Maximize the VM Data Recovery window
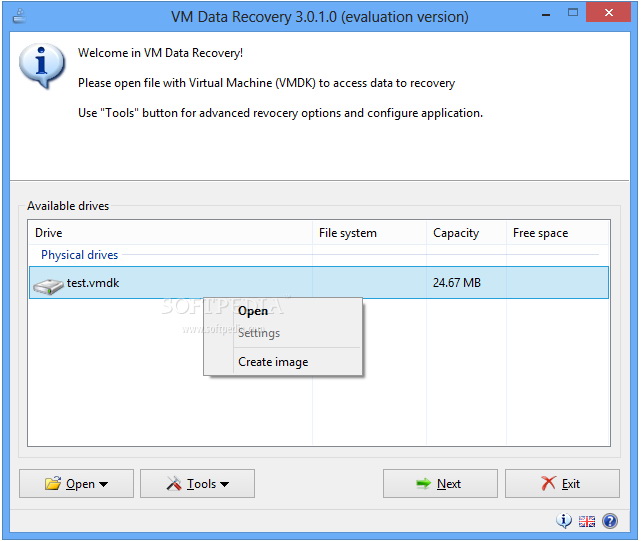The image size is (641, 541). click(573, 13)
